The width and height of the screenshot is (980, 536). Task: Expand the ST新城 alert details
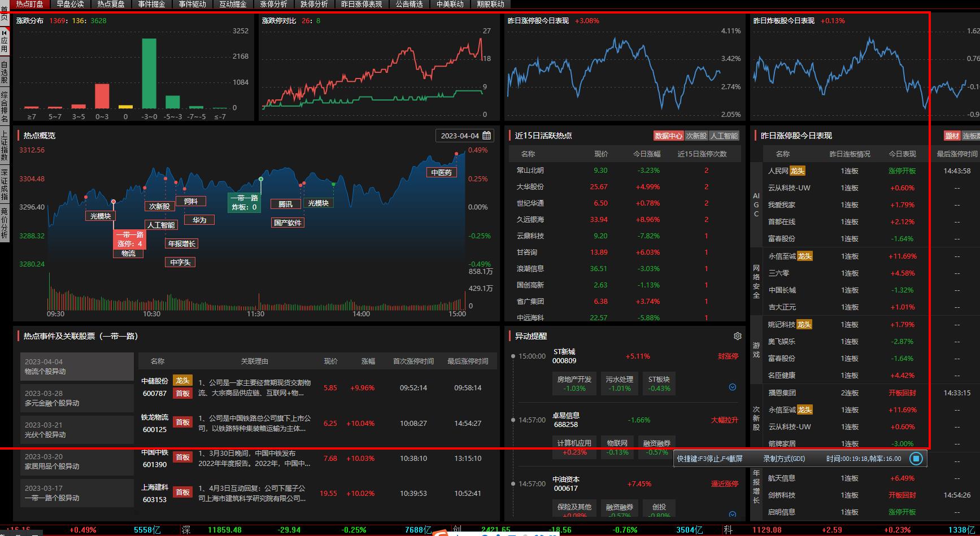pos(733,387)
